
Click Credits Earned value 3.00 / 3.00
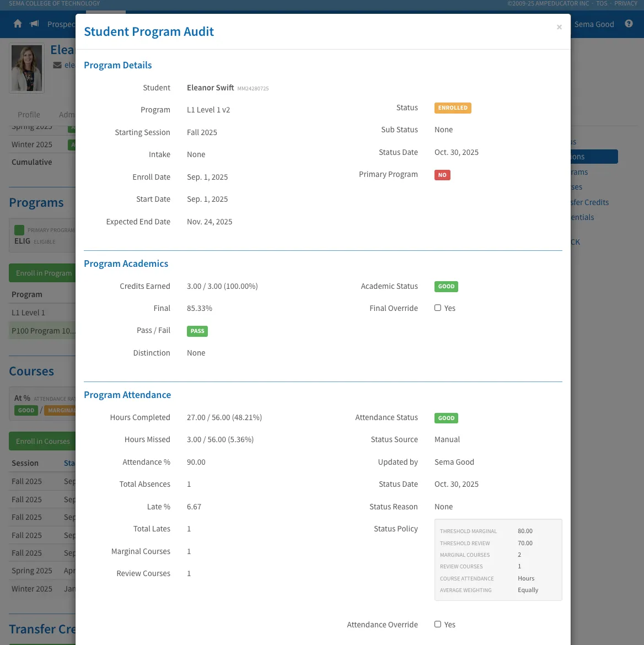(222, 286)
